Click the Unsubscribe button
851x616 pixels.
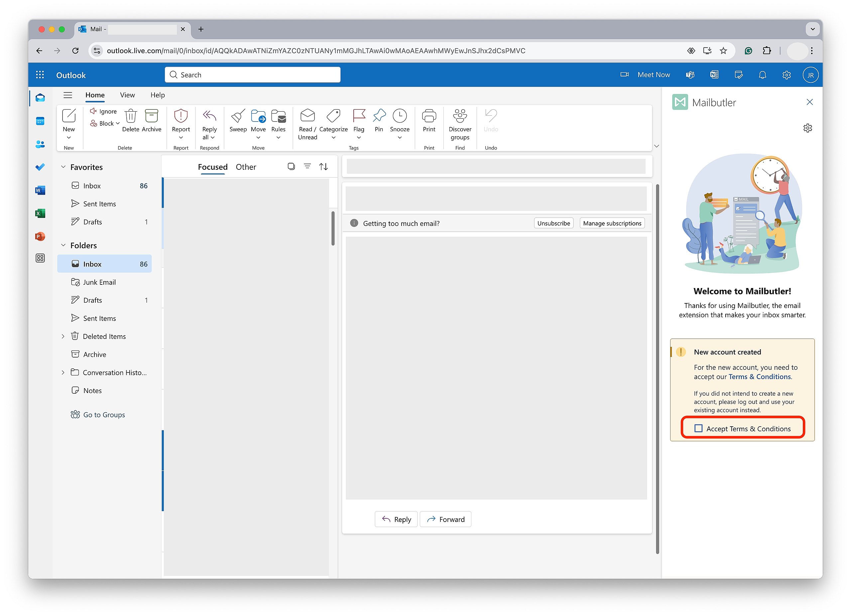(553, 223)
